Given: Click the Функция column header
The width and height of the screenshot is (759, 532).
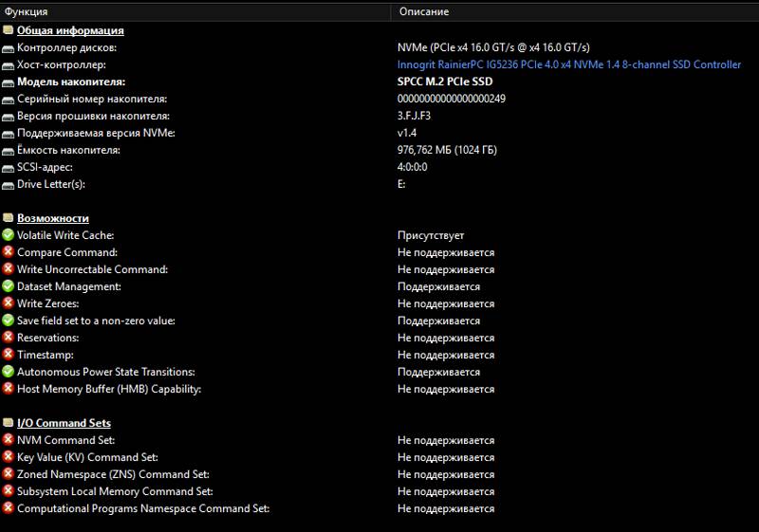Looking at the screenshot, I should [27, 11].
